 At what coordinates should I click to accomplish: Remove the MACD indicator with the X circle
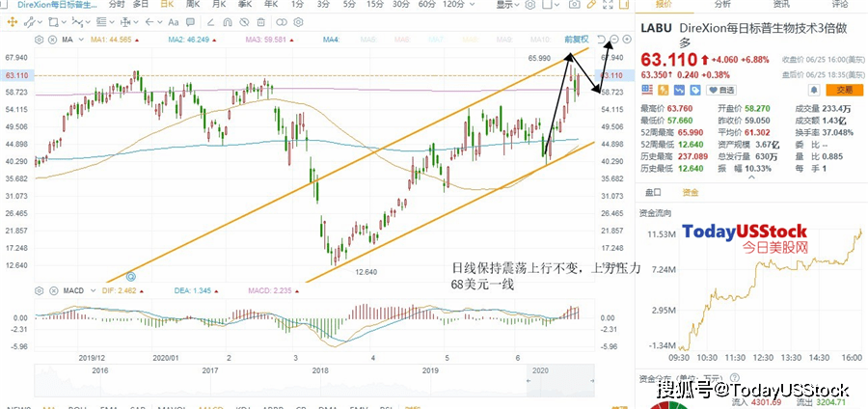click(53, 290)
